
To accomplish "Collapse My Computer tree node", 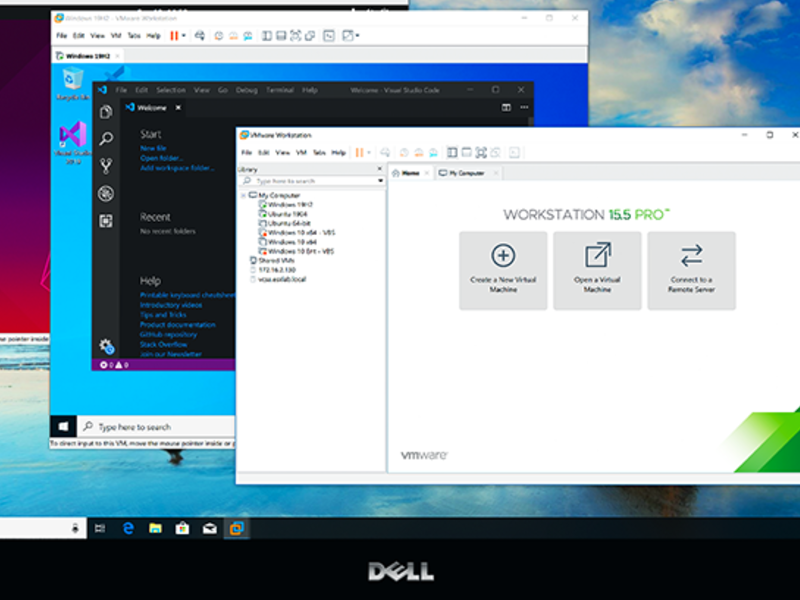I will pyautogui.click(x=244, y=195).
